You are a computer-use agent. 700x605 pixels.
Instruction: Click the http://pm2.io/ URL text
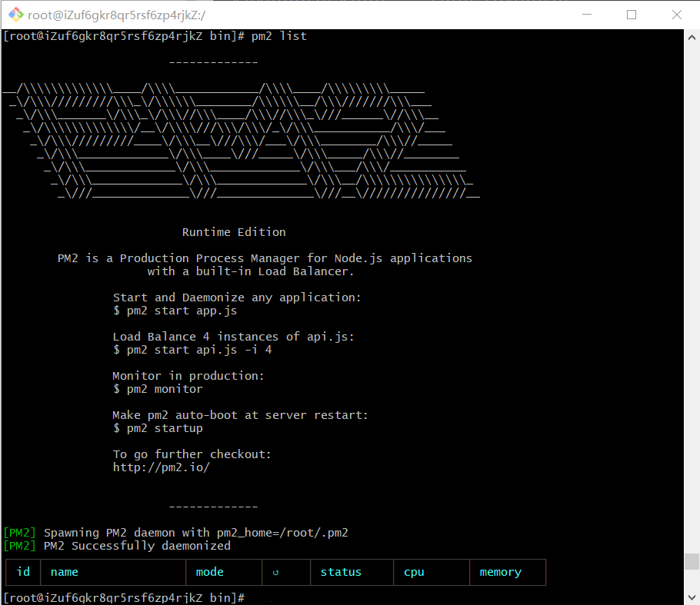161,467
